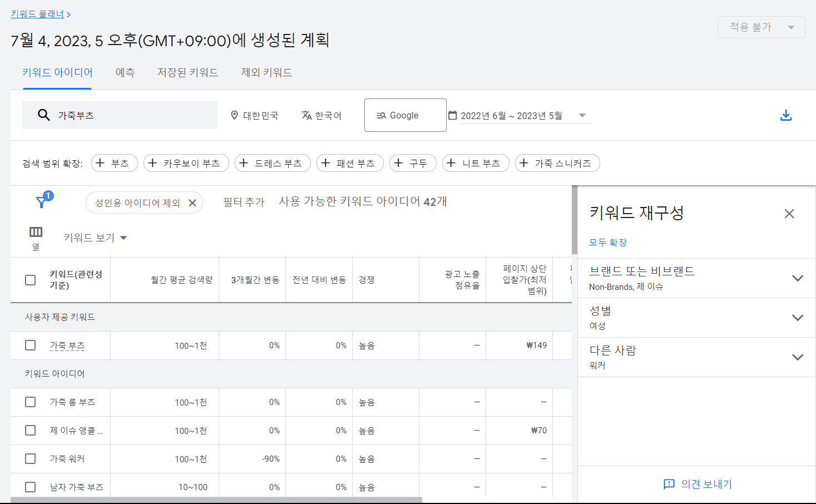Image resolution: width=816 pixels, height=504 pixels.
Task: Click the language icon next to 한국어
Action: pos(306,115)
